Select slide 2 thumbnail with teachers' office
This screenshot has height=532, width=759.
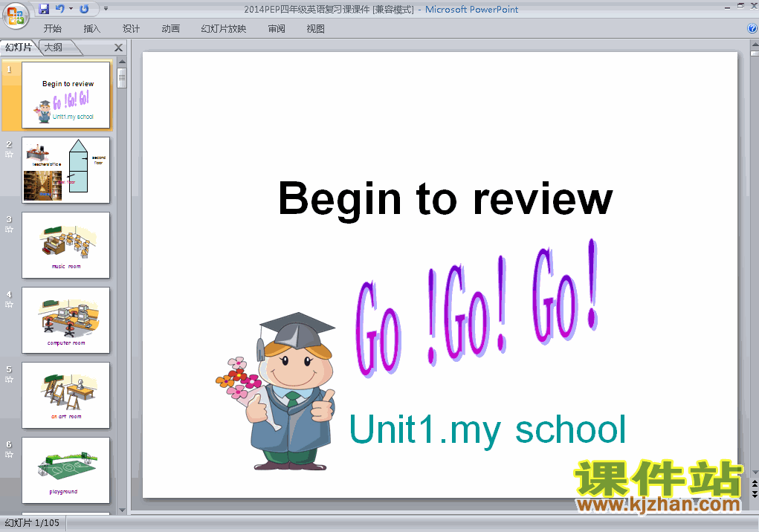click(x=66, y=169)
